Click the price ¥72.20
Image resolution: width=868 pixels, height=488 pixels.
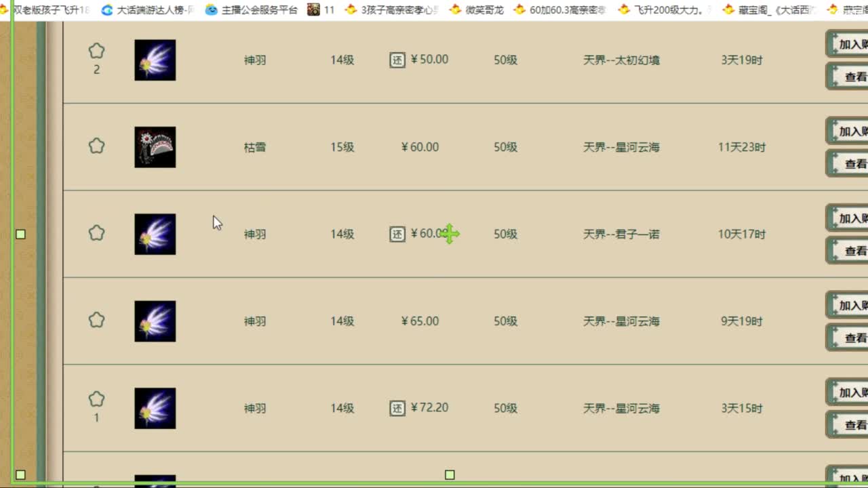pyautogui.click(x=429, y=408)
